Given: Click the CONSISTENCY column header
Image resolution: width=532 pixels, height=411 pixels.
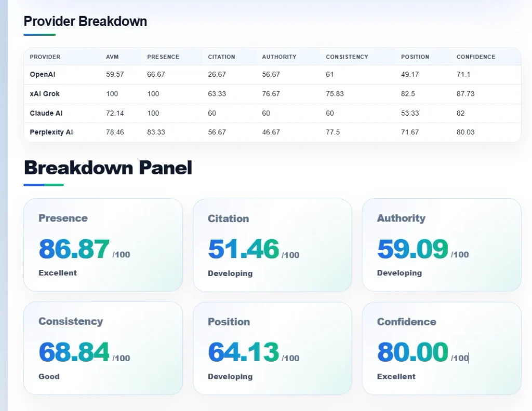Looking at the screenshot, I should tap(347, 57).
